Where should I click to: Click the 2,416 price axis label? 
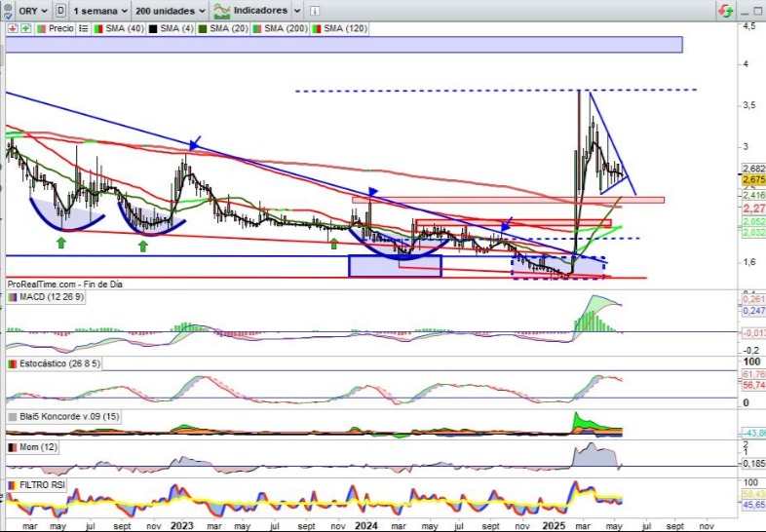(753, 196)
